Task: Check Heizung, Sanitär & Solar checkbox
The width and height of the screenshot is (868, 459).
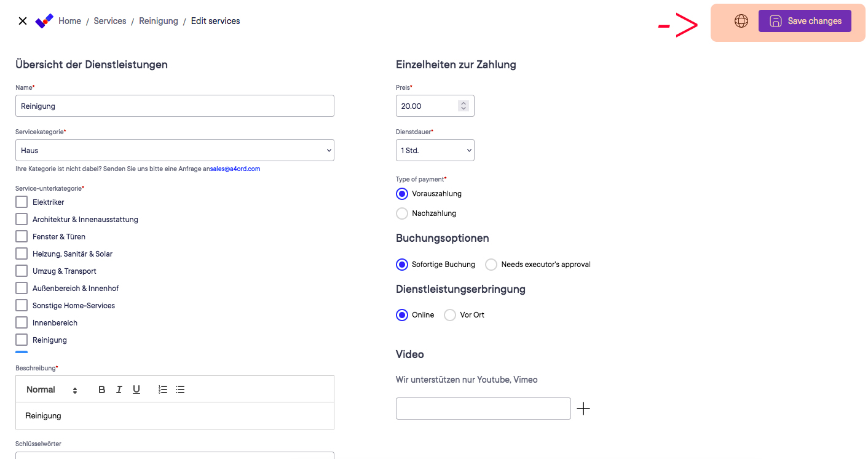Action: 22,253
